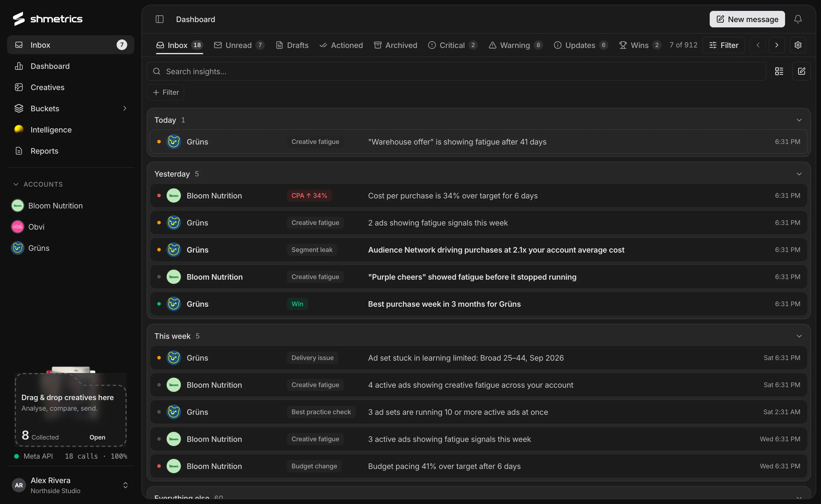Viewport: 821px width, 504px height.
Task: Go to previous page arrow
Action: (758, 45)
